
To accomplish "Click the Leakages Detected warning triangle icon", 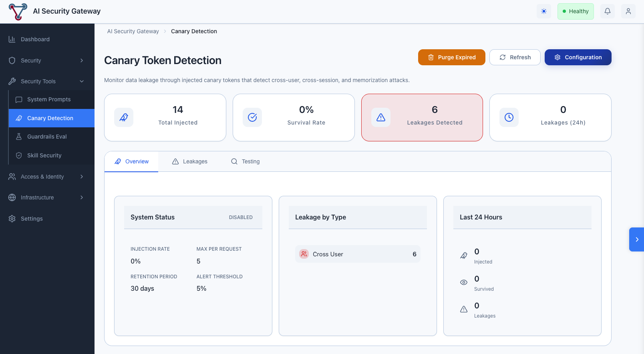I will [x=381, y=117].
